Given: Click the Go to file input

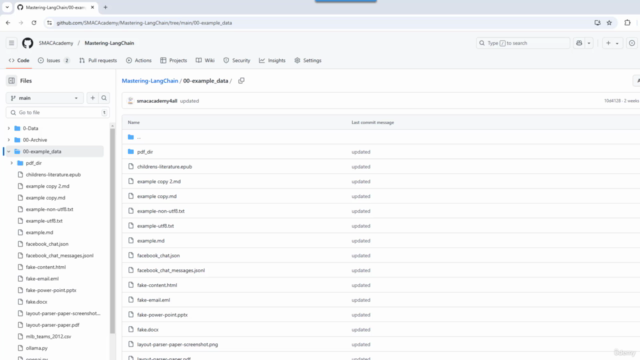Looking at the screenshot, I should click(58, 112).
